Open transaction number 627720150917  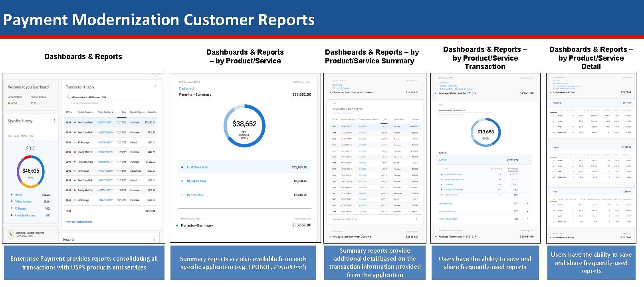105,191
